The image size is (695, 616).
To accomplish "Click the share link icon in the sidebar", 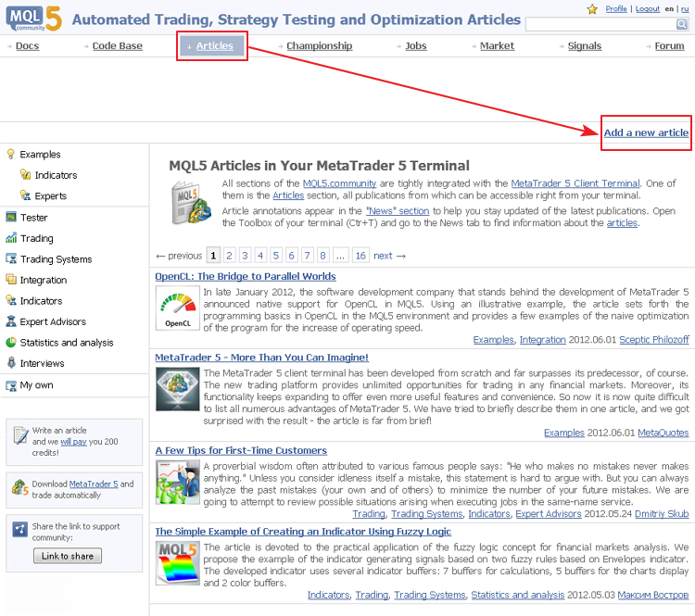I will click(x=20, y=529).
